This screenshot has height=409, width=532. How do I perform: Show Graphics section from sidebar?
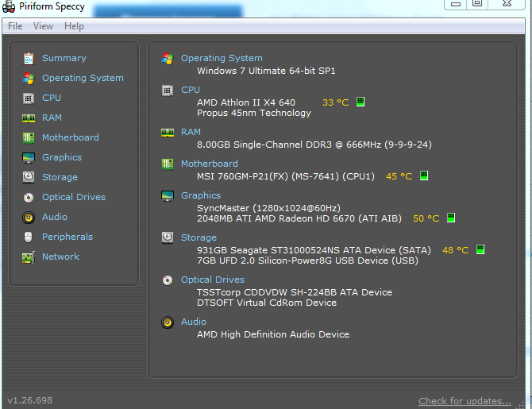tap(62, 157)
